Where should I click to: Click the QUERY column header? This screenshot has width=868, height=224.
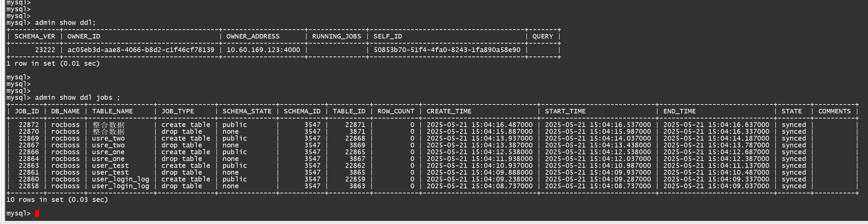click(543, 36)
